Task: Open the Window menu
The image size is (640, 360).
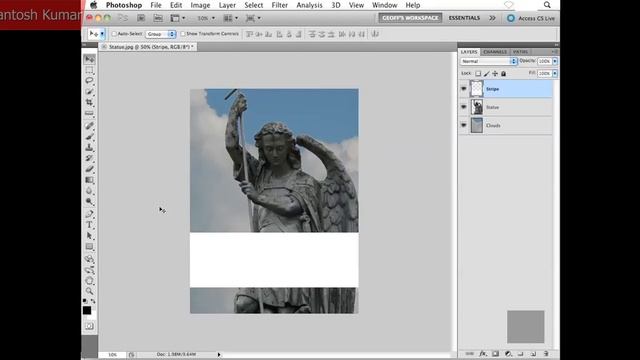Action: pos(384,5)
